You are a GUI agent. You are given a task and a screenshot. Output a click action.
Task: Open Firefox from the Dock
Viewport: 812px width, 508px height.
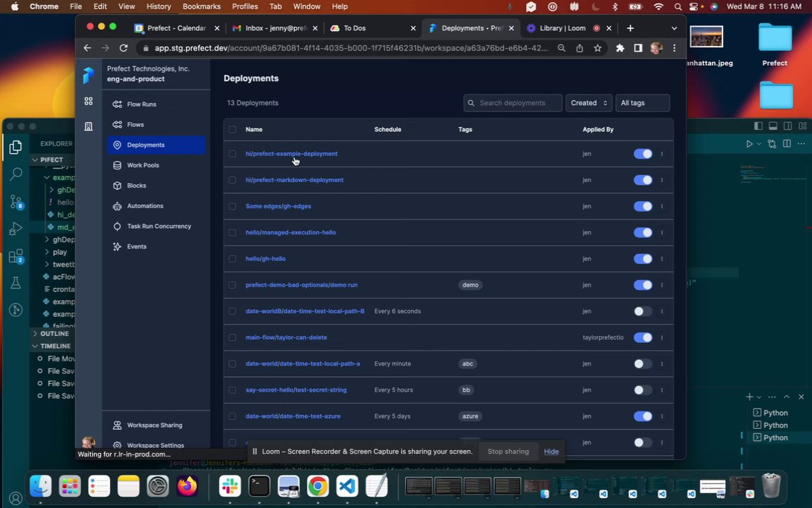[x=187, y=485]
